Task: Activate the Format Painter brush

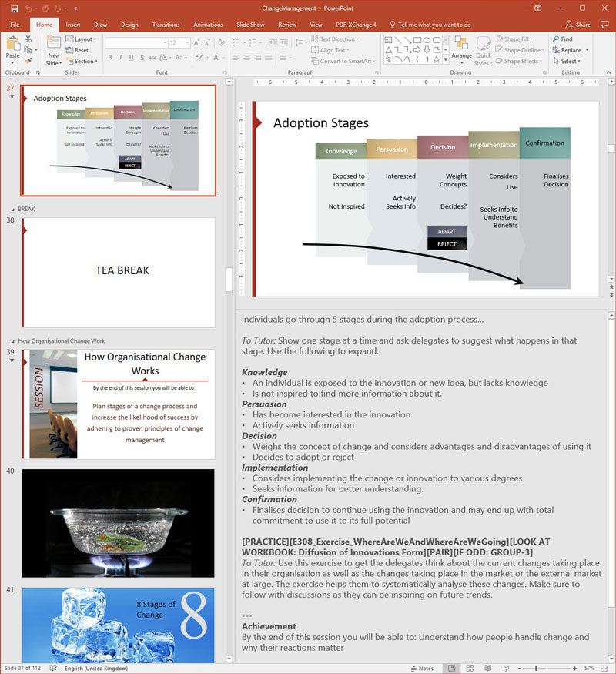Action: point(28,61)
